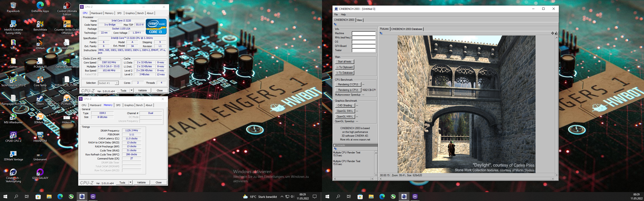Launch GOG GALAXY desktop icon
Screen dimensions: 644x201
tap(40, 174)
